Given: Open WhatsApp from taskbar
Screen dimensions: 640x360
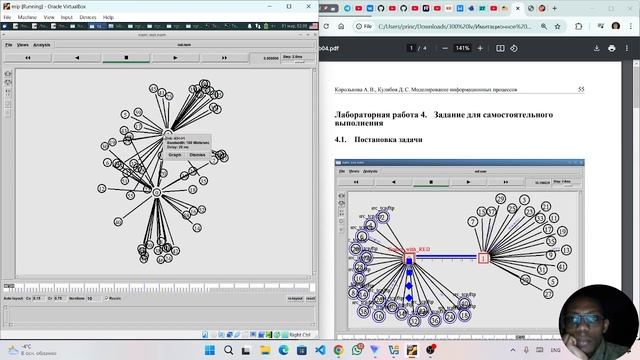Looking at the screenshot, I should tap(357, 350).
